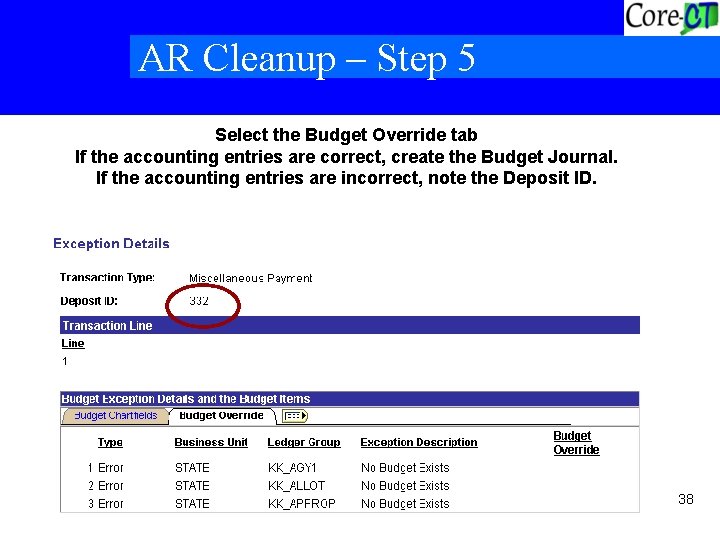
Task: Click No Budget Exists in the KK_AGY1 row
Action: (405, 468)
